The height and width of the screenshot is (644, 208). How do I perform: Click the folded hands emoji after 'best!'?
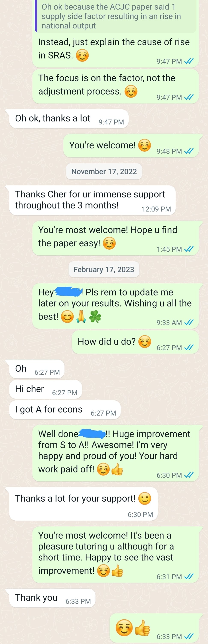[81, 317]
